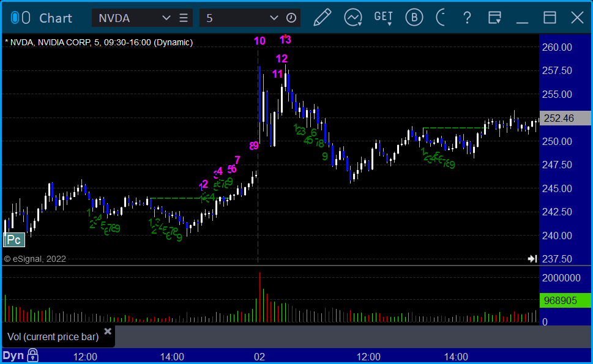Click the 2000000 volume axis label
Image resolution: width=593 pixels, height=364 pixels.
coord(561,278)
